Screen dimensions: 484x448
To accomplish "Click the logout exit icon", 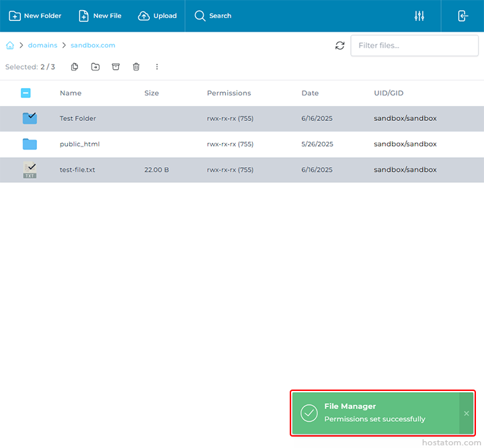I will click(463, 16).
